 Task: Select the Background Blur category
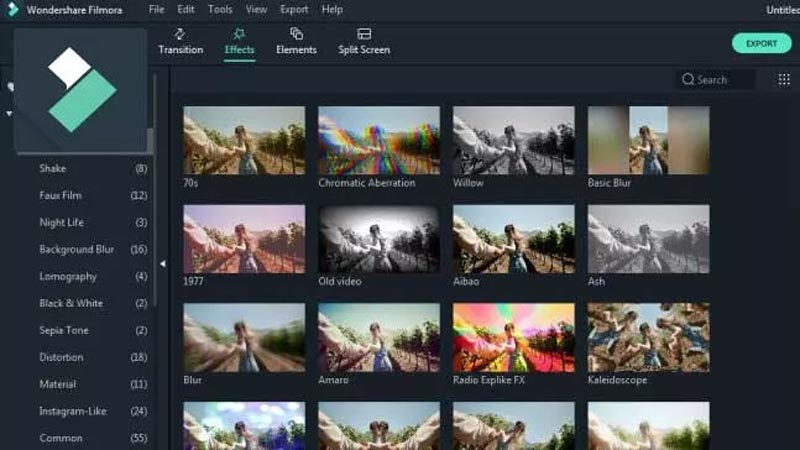pyautogui.click(x=76, y=249)
